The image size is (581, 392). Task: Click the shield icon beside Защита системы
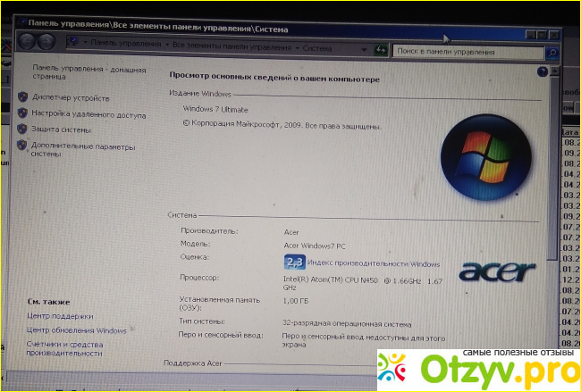[x=22, y=129]
